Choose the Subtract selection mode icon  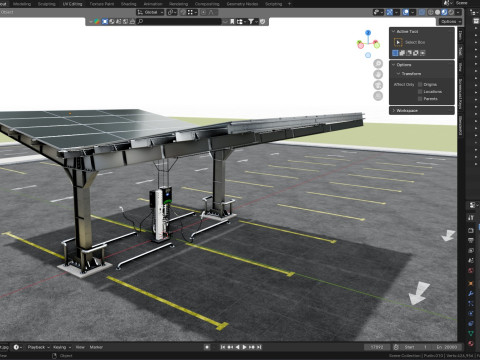(x=409, y=53)
